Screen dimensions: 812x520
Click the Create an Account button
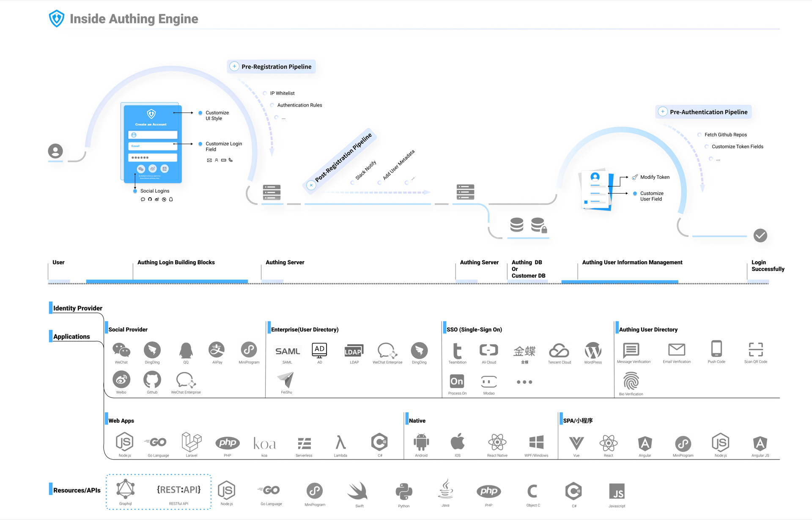[x=151, y=124]
